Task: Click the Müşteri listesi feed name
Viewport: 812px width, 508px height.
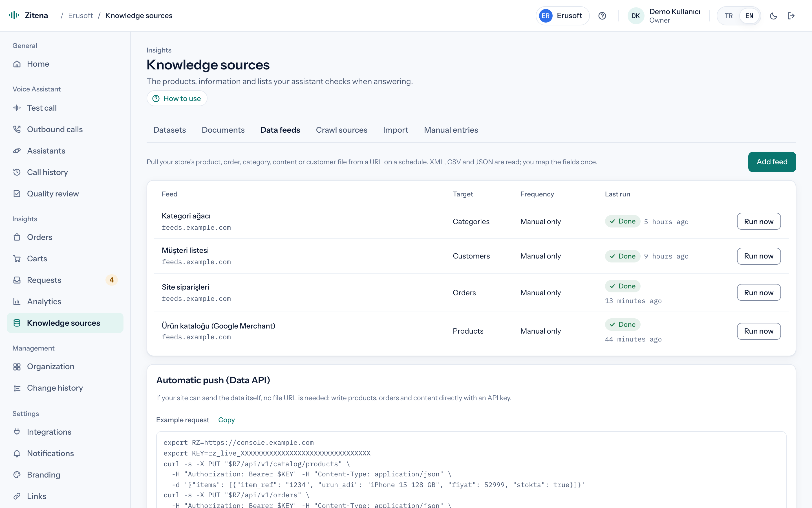Action: pyautogui.click(x=185, y=251)
